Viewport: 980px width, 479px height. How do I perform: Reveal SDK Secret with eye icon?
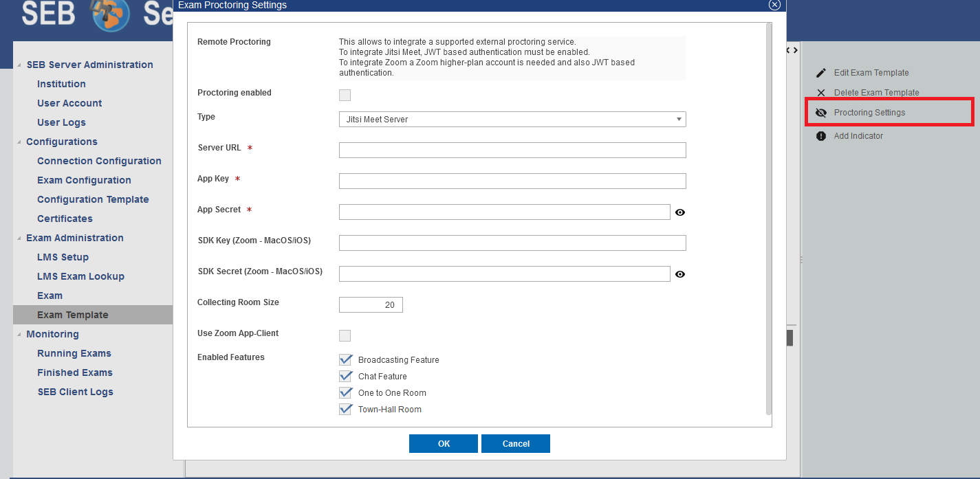679,274
